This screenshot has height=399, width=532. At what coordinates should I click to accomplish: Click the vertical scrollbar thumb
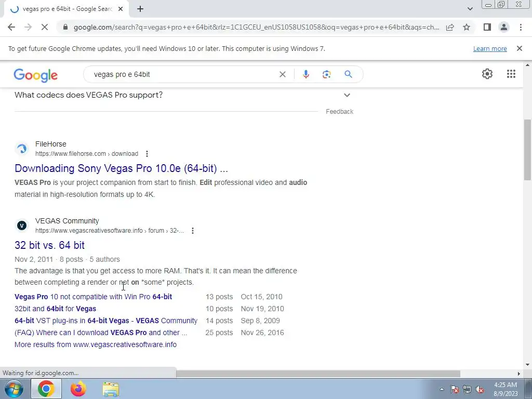click(x=527, y=150)
